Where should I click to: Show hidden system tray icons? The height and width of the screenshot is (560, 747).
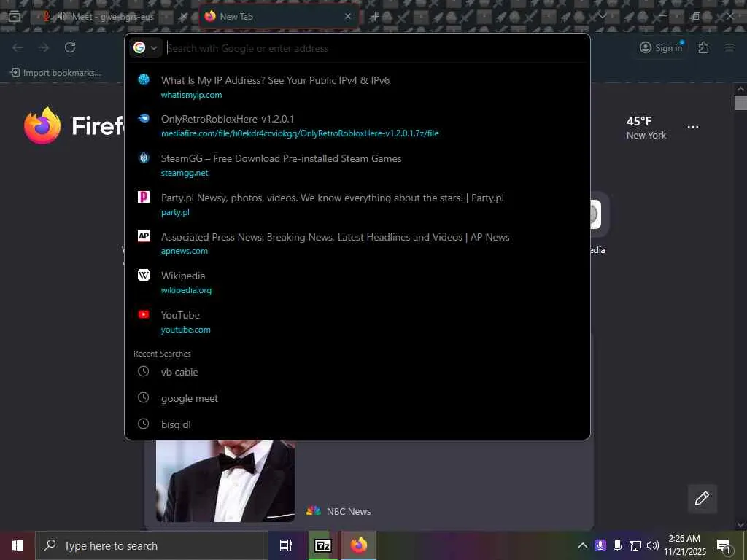click(x=582, y=545)
